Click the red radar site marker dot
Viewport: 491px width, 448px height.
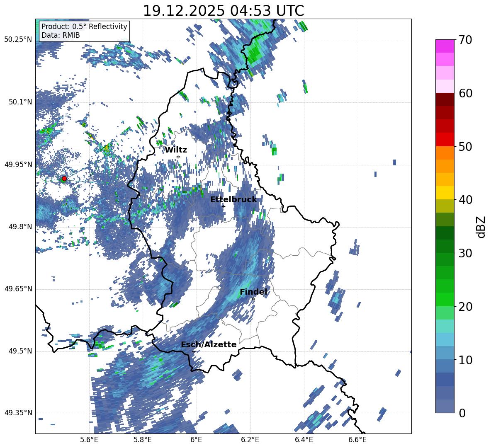click(64, 179)
